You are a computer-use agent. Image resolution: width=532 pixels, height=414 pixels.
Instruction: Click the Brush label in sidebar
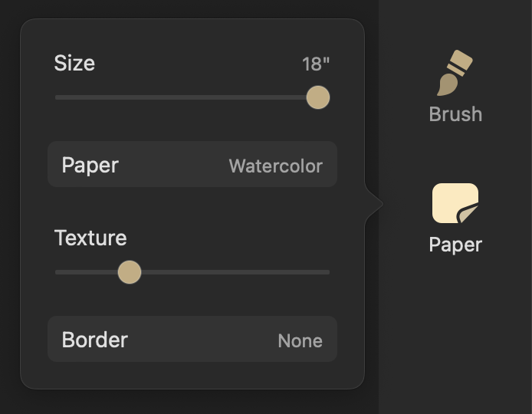click(455, 114)
